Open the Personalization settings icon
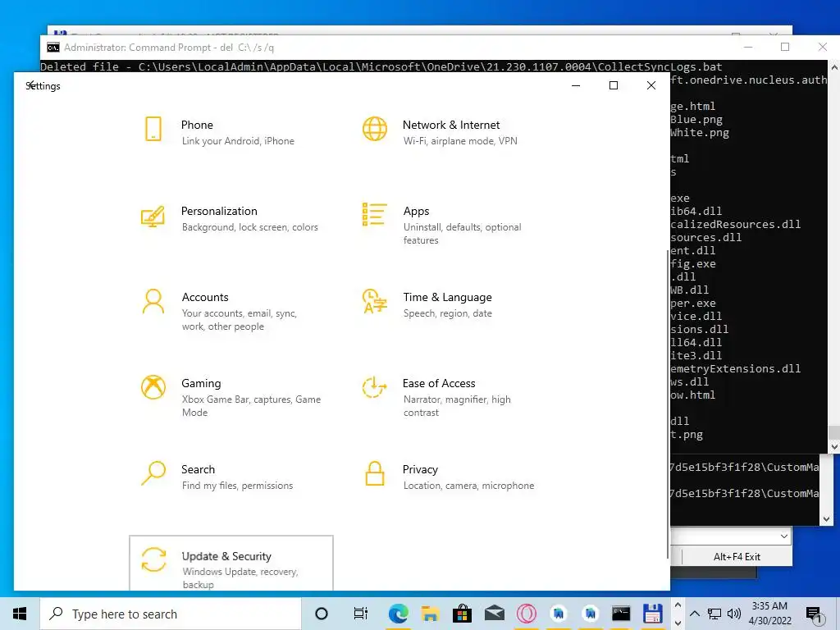This screenshot has width=840, height=630. click(153, 217)
